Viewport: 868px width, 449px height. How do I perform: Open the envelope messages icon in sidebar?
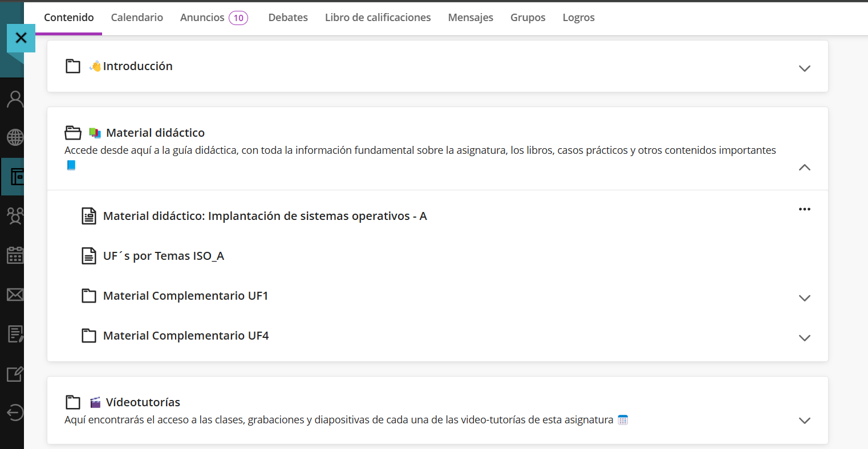(15, 295)
